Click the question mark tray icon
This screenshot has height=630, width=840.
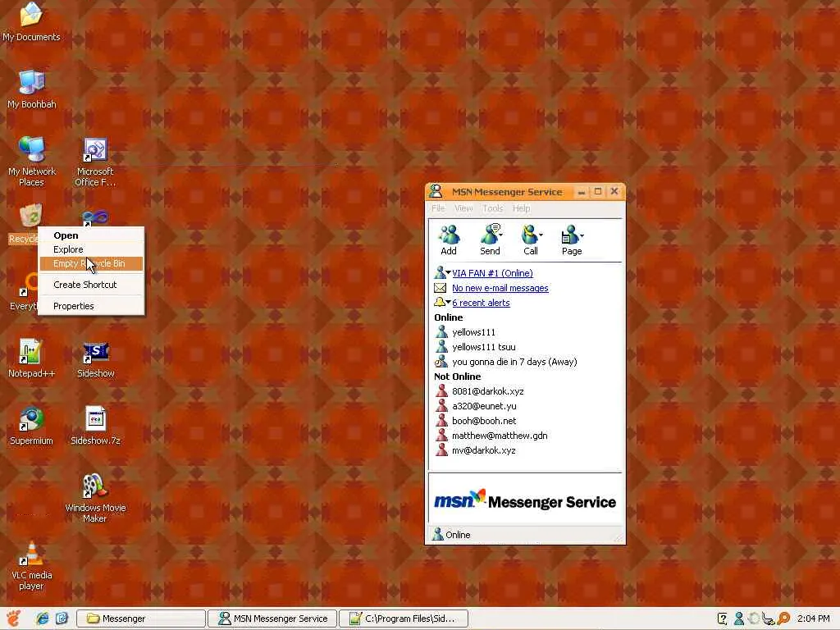click(x=722, y=619)
